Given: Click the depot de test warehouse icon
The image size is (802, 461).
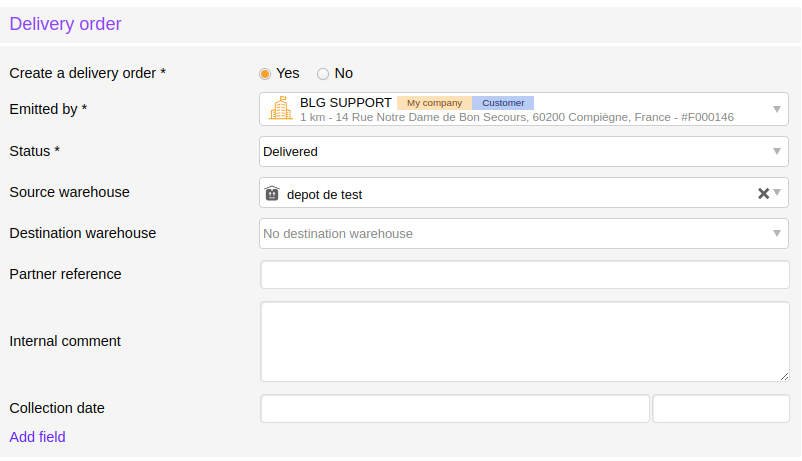Looking at the screenshot, I should tap(272, 194).
